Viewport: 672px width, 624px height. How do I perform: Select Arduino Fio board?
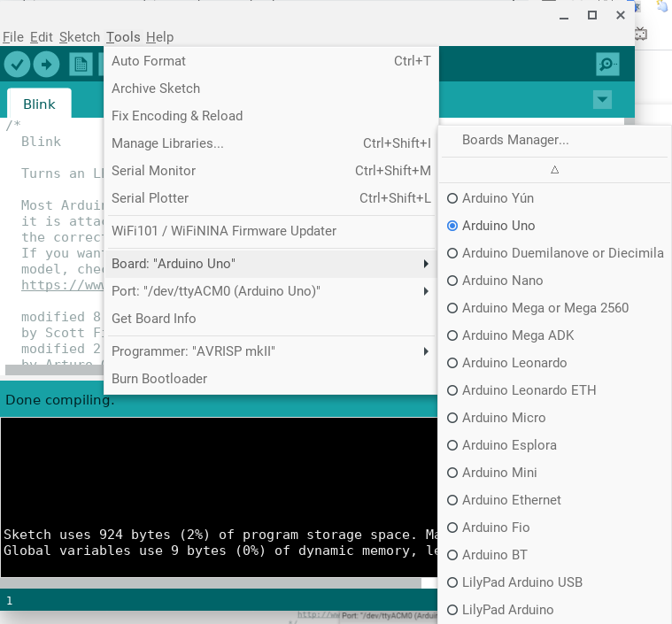(x=554, y=528)
